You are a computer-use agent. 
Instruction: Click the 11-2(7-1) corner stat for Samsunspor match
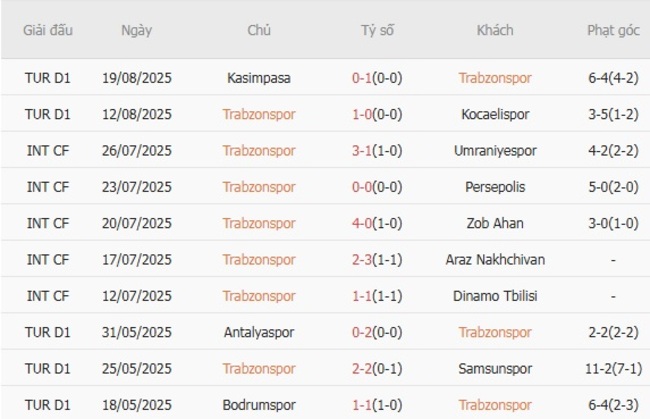tap(613, 369)
